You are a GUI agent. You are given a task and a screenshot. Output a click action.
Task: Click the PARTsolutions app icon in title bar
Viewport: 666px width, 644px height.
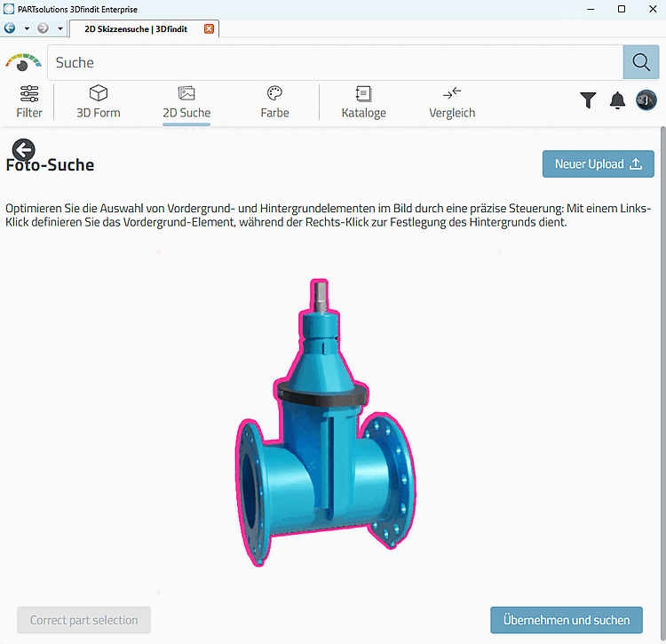click(x=9, y=9)
